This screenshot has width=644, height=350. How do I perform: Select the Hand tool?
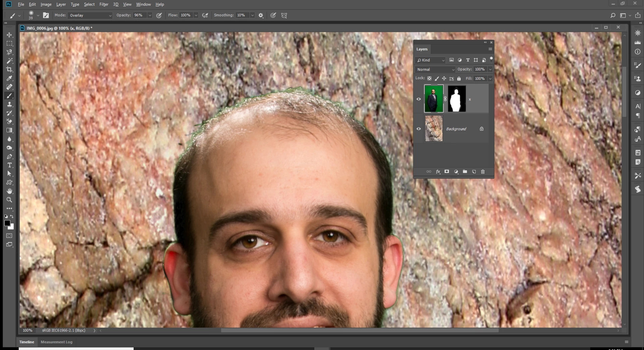click(9, 191)
